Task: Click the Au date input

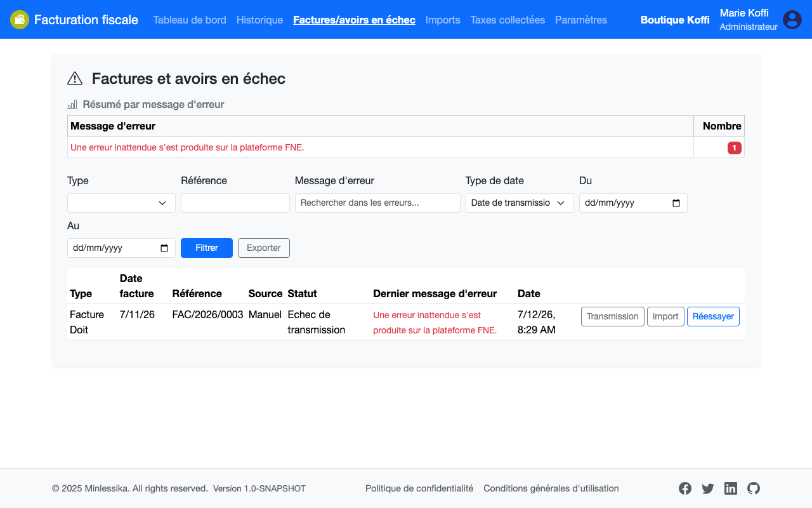Action: pos(121,248)
